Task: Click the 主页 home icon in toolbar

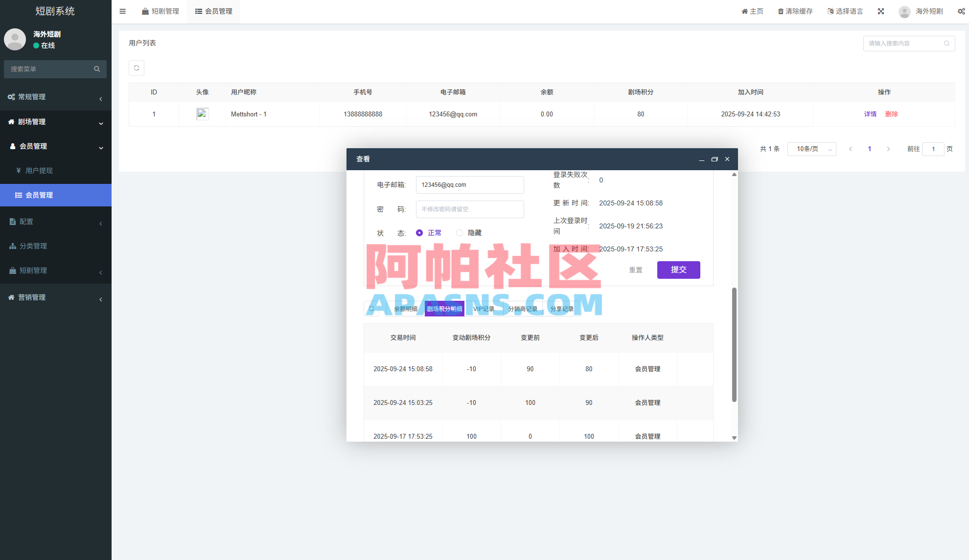Action: pos(752,11)
